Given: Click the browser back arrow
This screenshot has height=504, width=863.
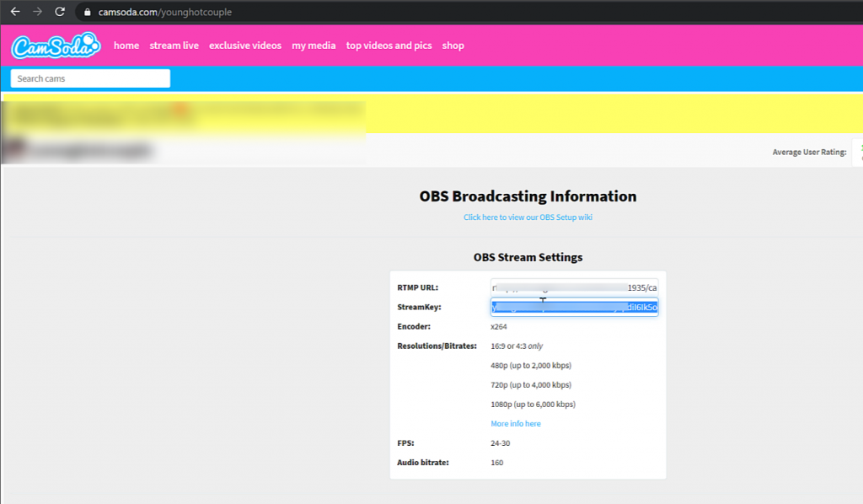Looking at the screenshot, I should point(15,12).
